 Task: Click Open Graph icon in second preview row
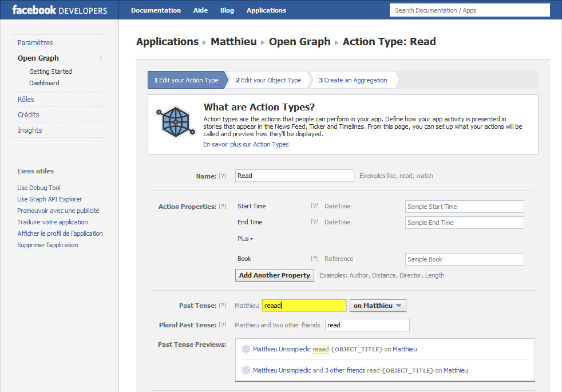(246, 370)
